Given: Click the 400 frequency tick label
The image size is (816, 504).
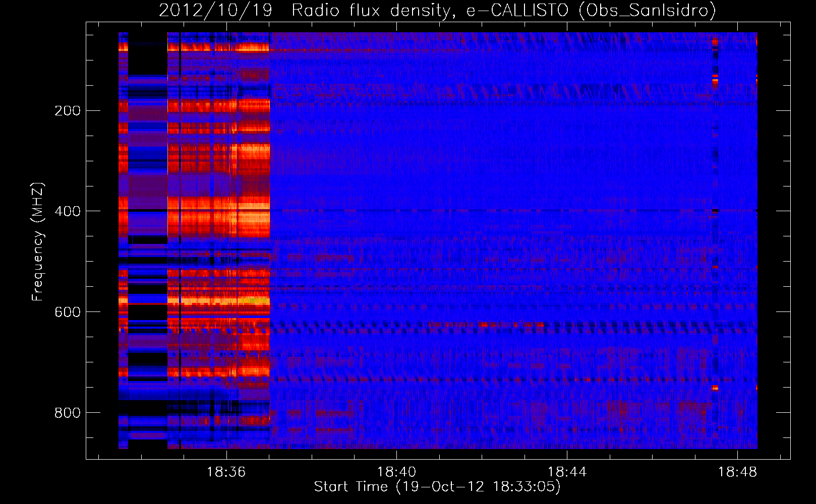Looking at the screenshot, I should point(67,211).
